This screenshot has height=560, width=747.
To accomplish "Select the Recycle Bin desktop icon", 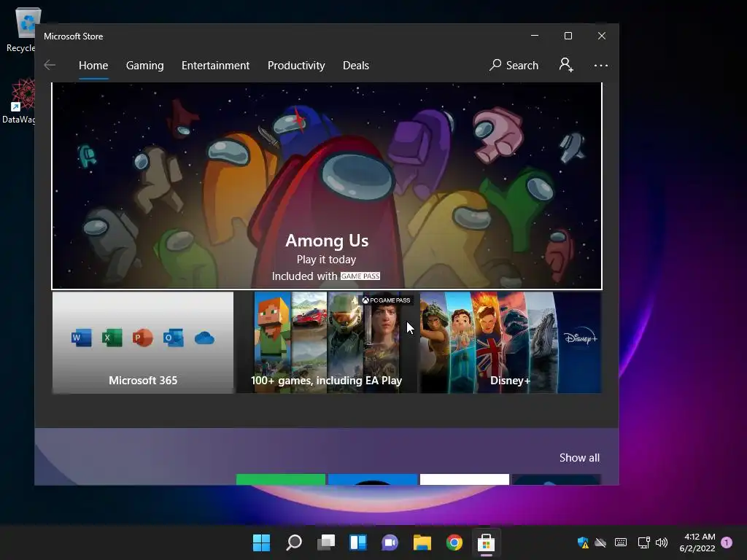I will click(22, 30).
